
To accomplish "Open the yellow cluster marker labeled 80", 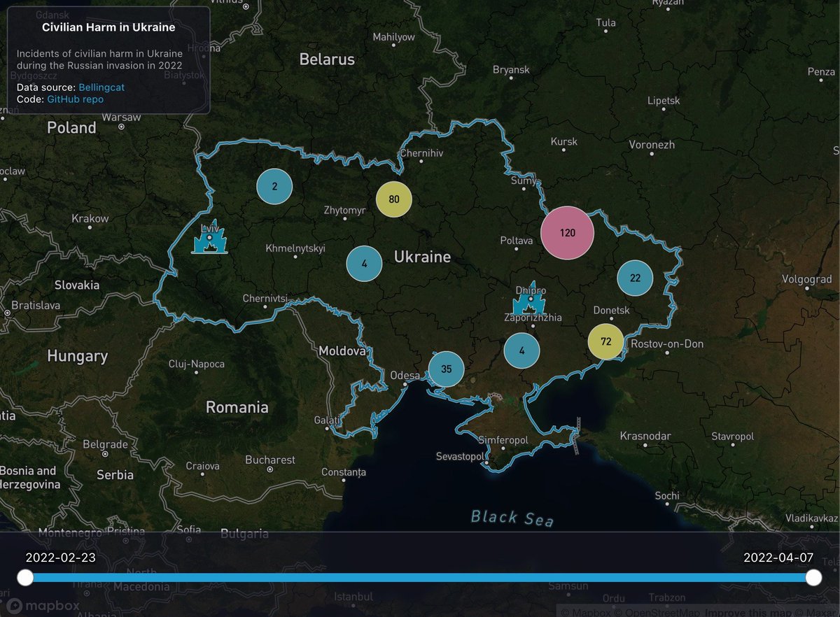I will 394,199.
